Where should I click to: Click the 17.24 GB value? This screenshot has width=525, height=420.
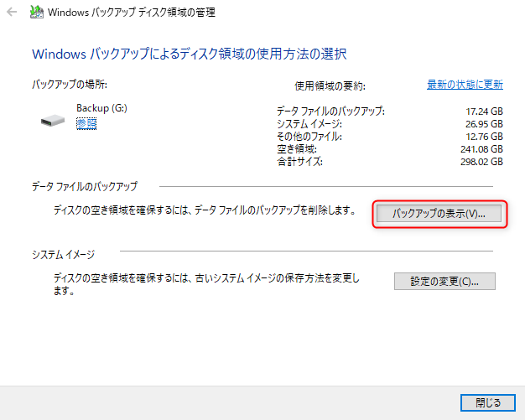[x=484, y=111]
